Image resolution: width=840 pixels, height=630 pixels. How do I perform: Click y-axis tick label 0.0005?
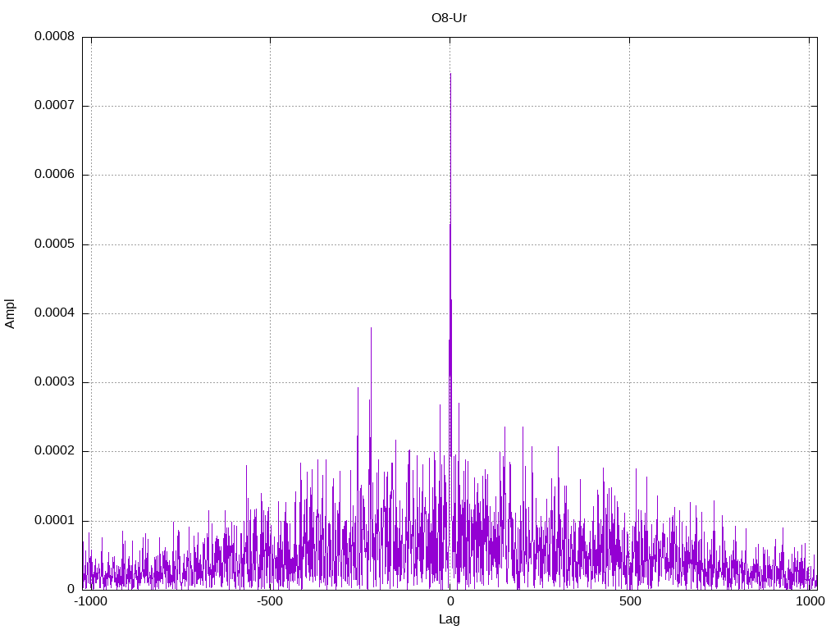tap(55, 244)
